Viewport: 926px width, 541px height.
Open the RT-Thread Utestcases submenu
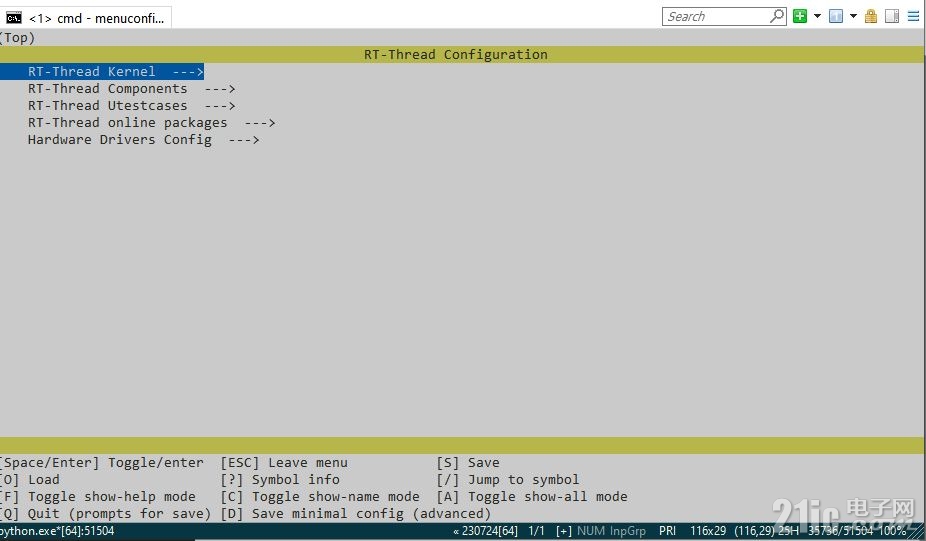pyautogui.click(x=131, y=106)
